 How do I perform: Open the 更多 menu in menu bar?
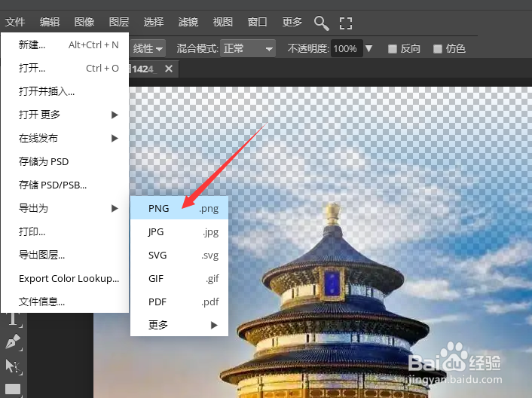click(x=292, y=22)
